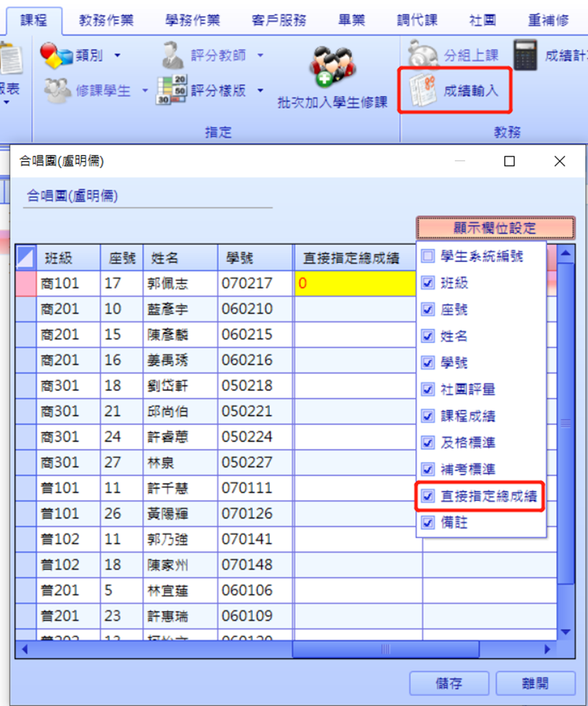
Task: Select the row header for 許惠瑞
Action: coord(26,616)
